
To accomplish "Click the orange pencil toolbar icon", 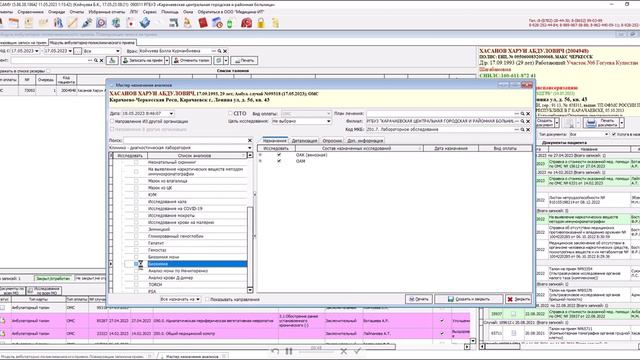I will 72,23.
